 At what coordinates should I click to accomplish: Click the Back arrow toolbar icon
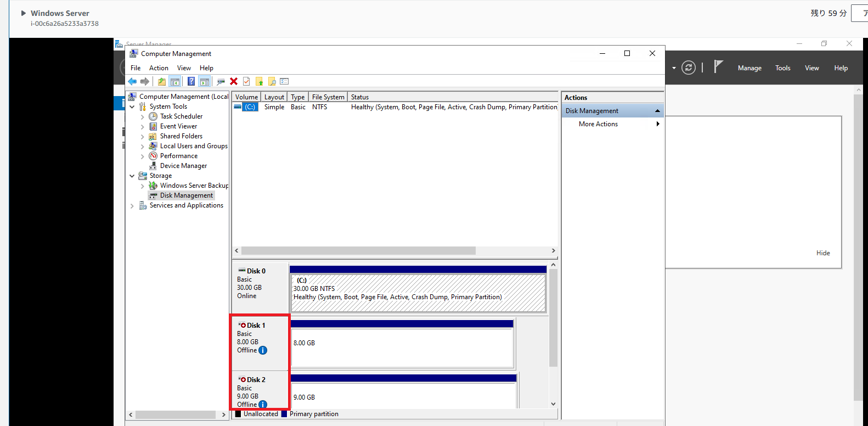point(132,81)
